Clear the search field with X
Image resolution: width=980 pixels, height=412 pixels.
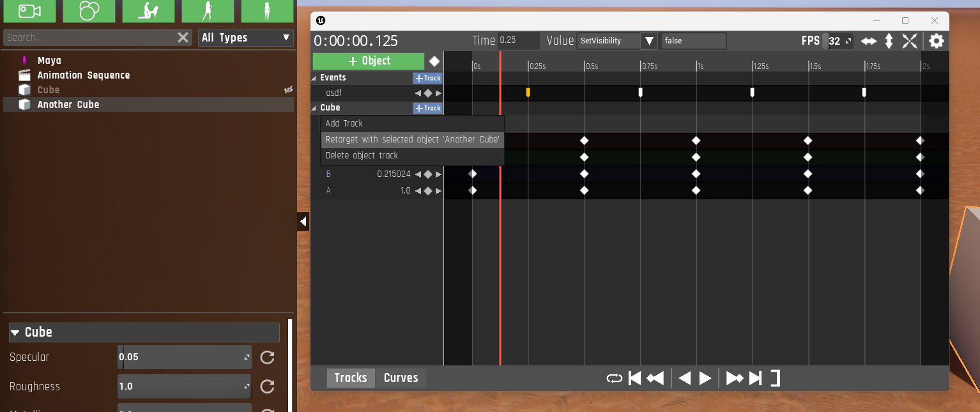183,38
